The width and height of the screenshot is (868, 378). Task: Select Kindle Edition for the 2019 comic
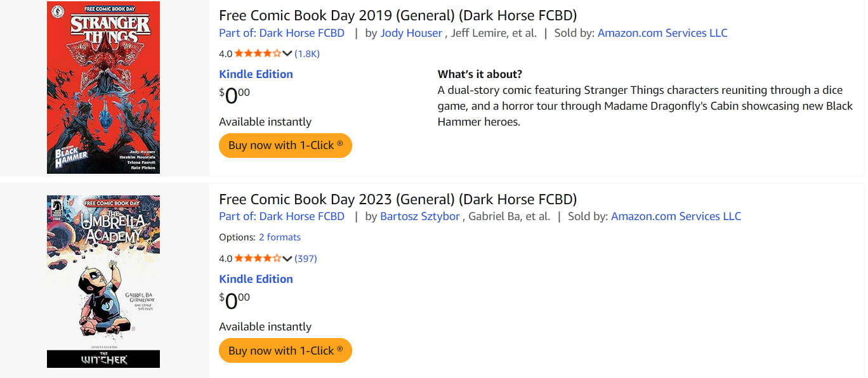coord(256,74)
